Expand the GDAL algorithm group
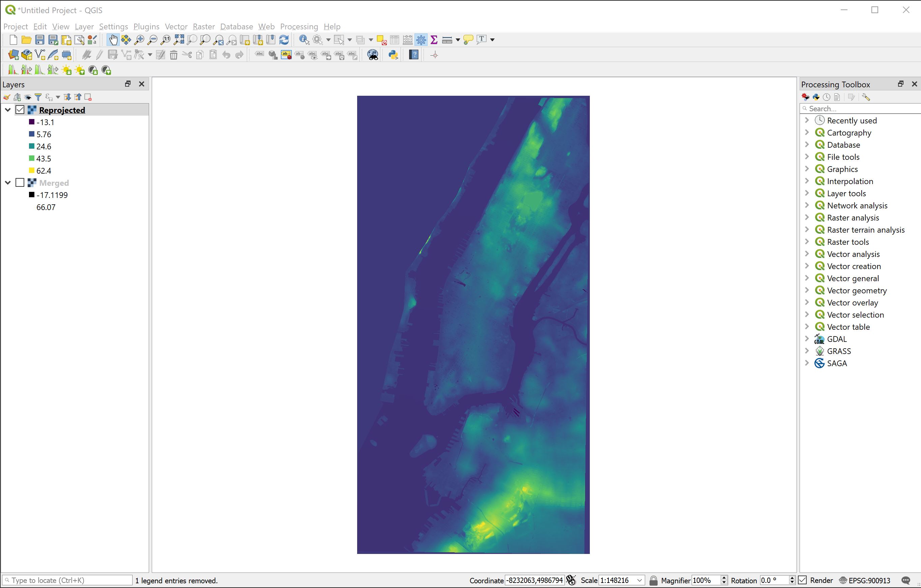This screenshot has height=588, width=921. (x=807, y=339)
